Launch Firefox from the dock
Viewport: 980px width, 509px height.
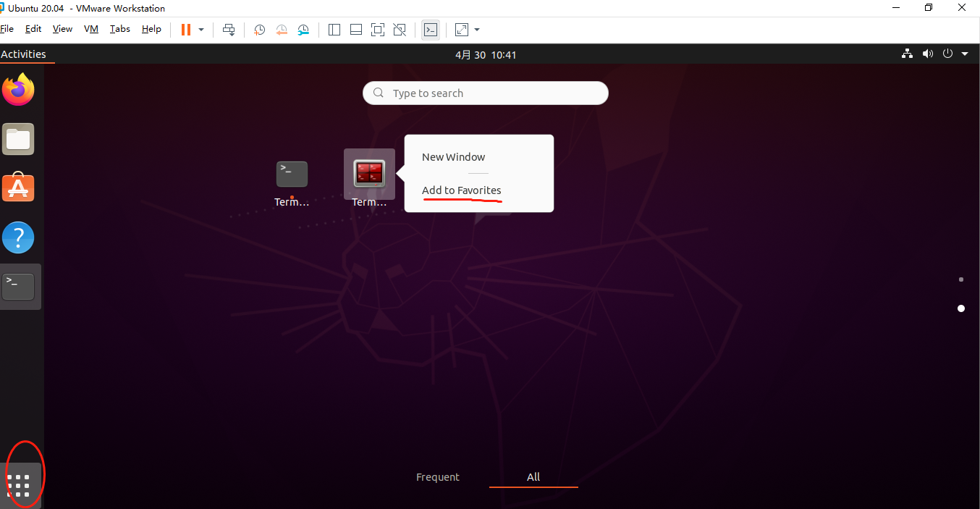coord(19,89)
